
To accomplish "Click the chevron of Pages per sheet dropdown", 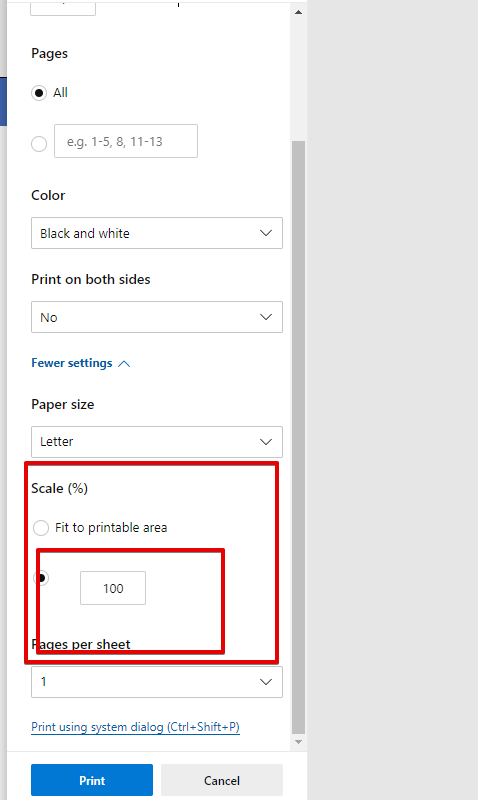I will pos(266,682).
